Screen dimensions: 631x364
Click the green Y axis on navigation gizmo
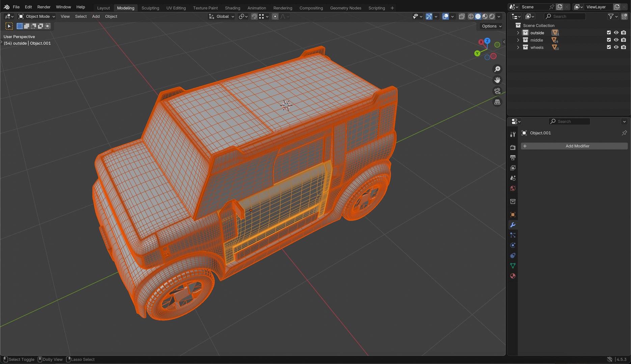[x=477, y=53]
